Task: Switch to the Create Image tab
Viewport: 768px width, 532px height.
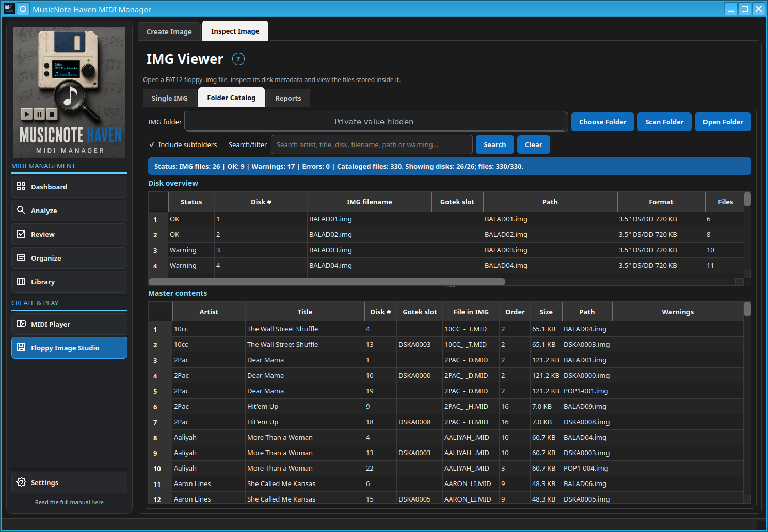Action: [169, 31]
